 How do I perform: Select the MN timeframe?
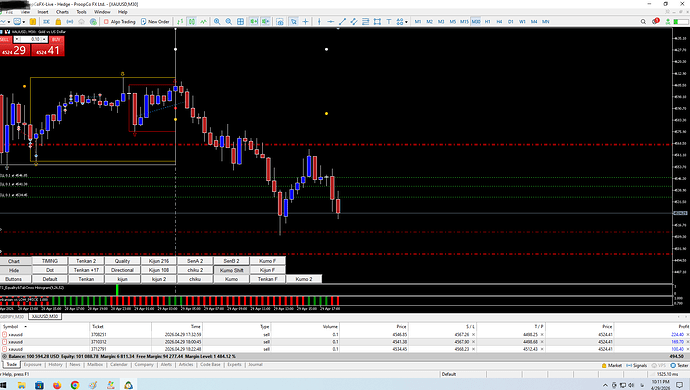coord(546,22)
